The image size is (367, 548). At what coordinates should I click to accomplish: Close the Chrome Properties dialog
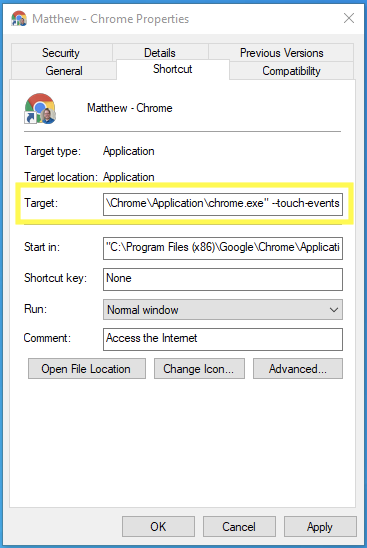point(349,18)
